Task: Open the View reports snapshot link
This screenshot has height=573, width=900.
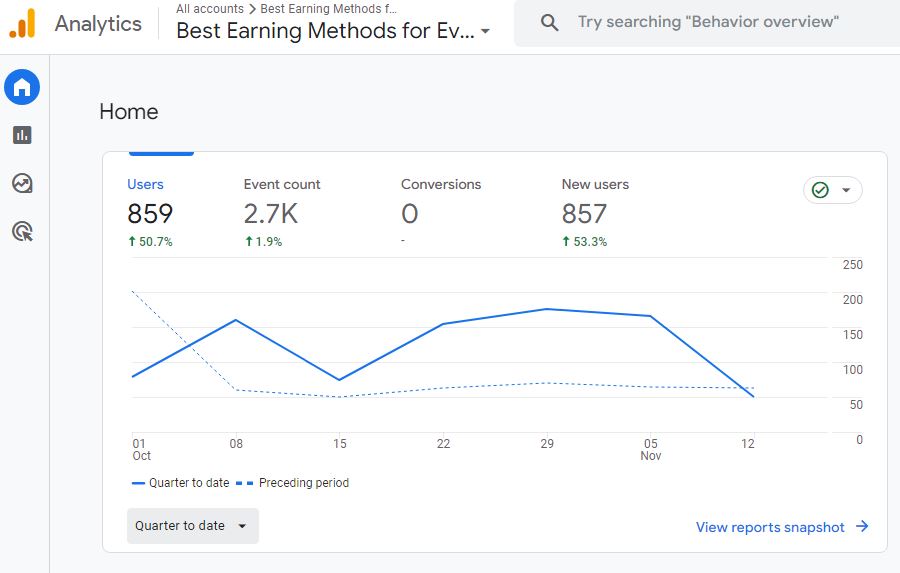Action: pyautogui.click(x=770, y=527)
